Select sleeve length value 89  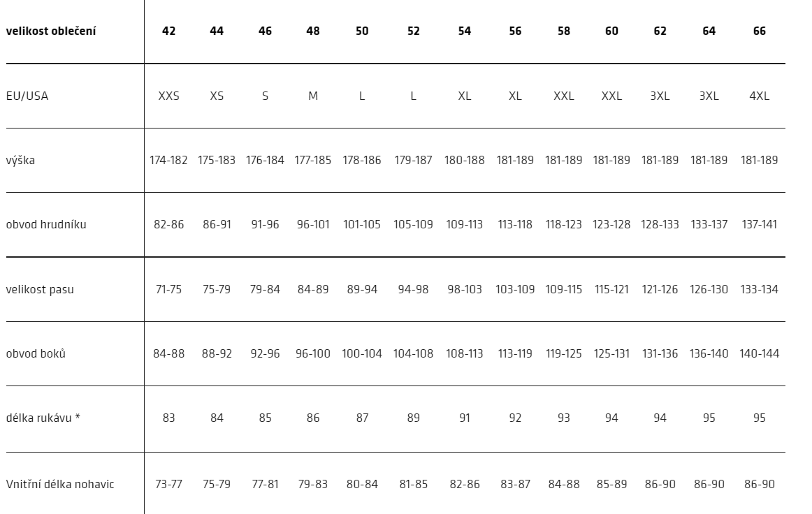click(x=413, y=418)
